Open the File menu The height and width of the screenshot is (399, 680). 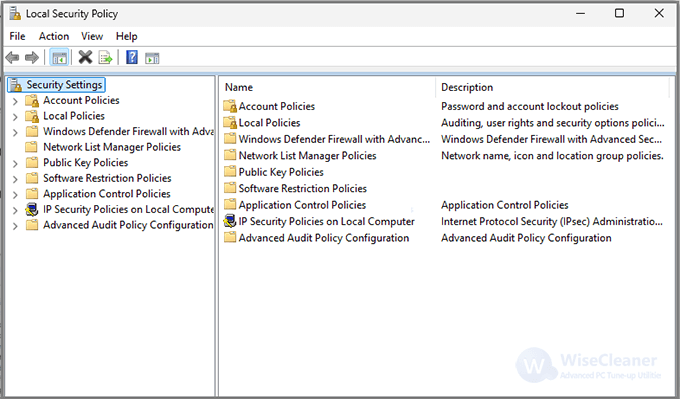pyautogui.click(x=17, y=36)
